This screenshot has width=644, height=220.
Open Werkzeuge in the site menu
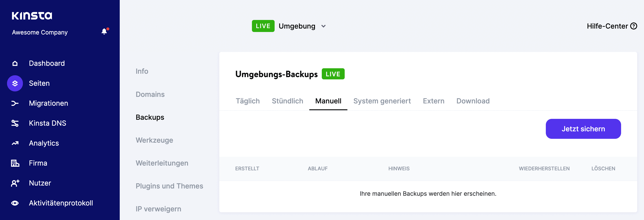click(154, 140)
